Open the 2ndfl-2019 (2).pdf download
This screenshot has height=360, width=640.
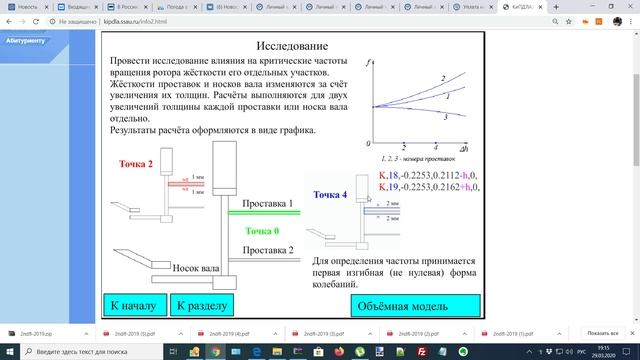pyautogui.click(x=419, y=333)
